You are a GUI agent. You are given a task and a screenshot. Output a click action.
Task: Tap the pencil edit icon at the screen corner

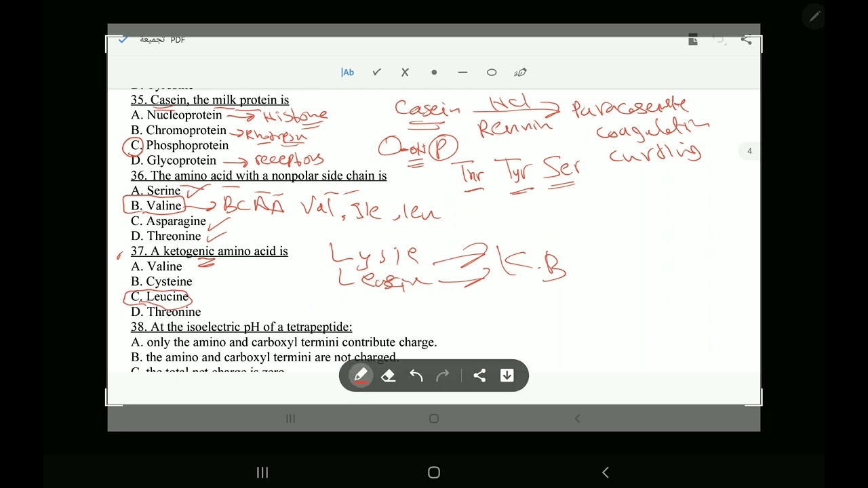tap(814, 16)
